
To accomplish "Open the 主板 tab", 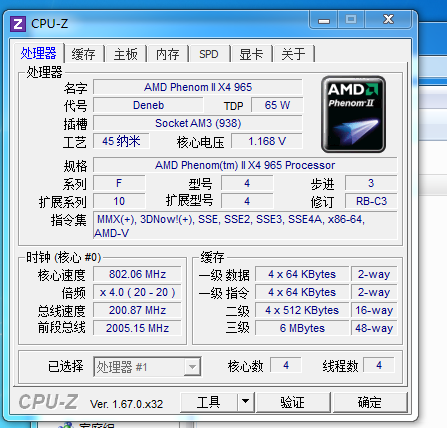I will 126,54.
